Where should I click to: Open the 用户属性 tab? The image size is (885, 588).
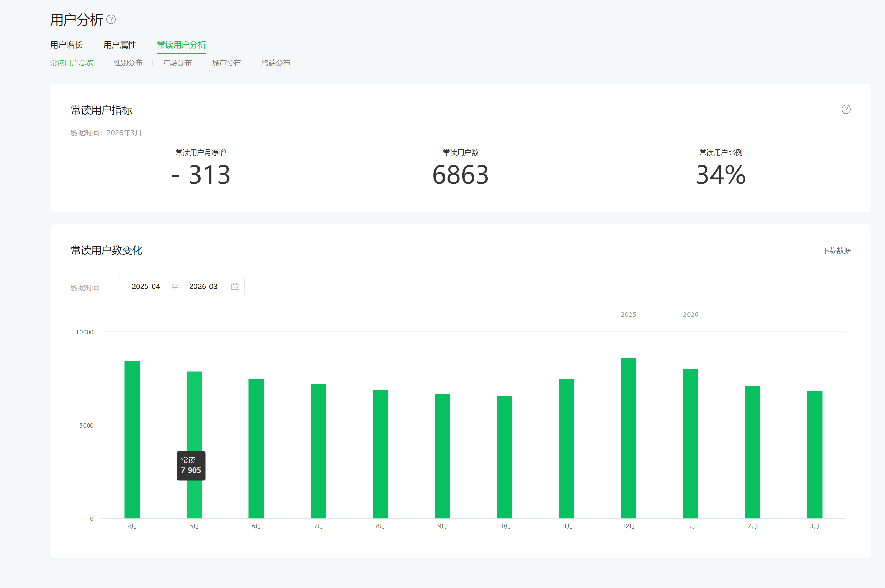tap(120, 45)
